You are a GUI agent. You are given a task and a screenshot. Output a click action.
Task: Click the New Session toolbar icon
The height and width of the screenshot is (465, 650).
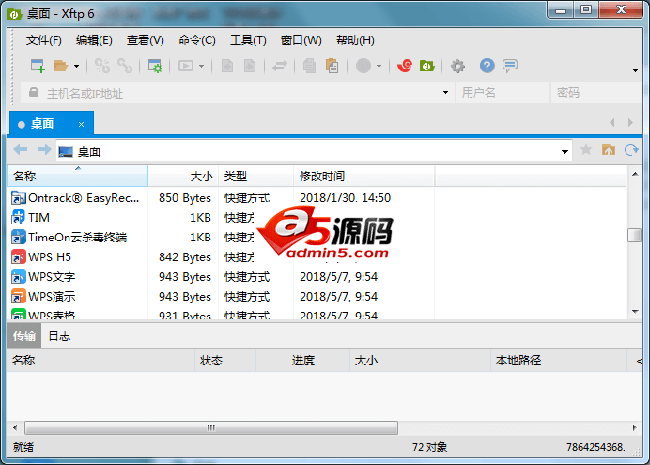point(38,66)
